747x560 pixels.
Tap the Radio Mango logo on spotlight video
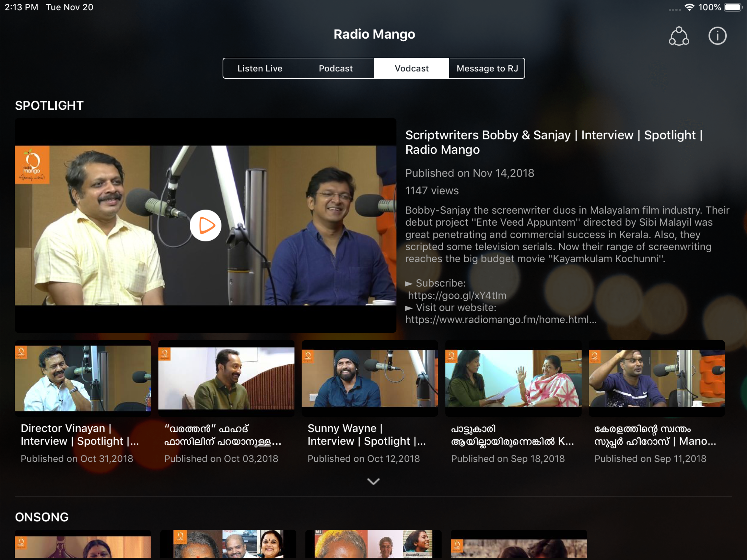click(x=32, y=165)
